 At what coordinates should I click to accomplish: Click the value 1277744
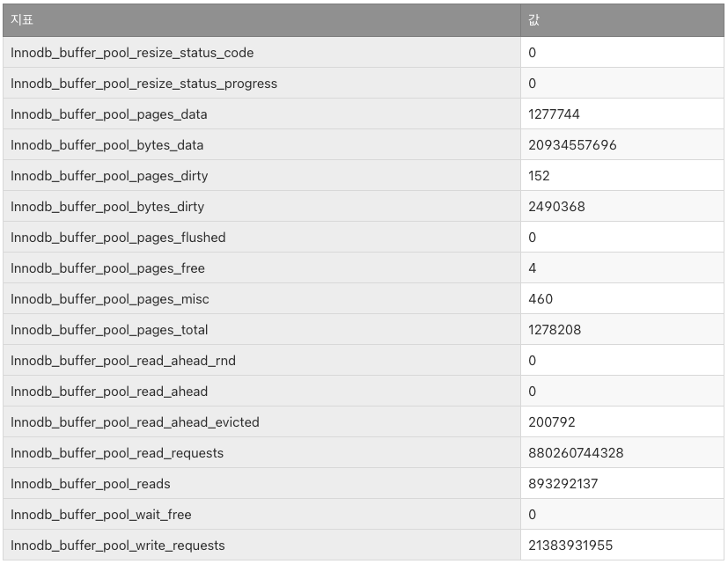coord(554,114)
